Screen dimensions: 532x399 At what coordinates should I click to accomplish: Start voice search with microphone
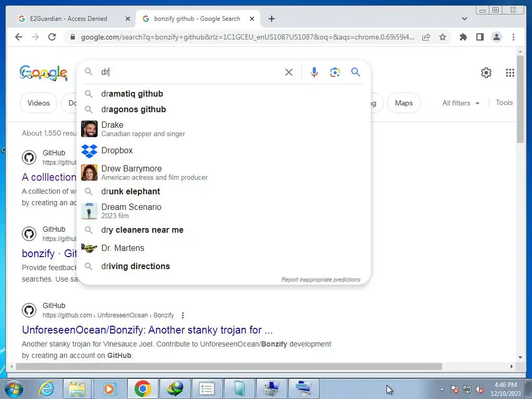point(314,72)
